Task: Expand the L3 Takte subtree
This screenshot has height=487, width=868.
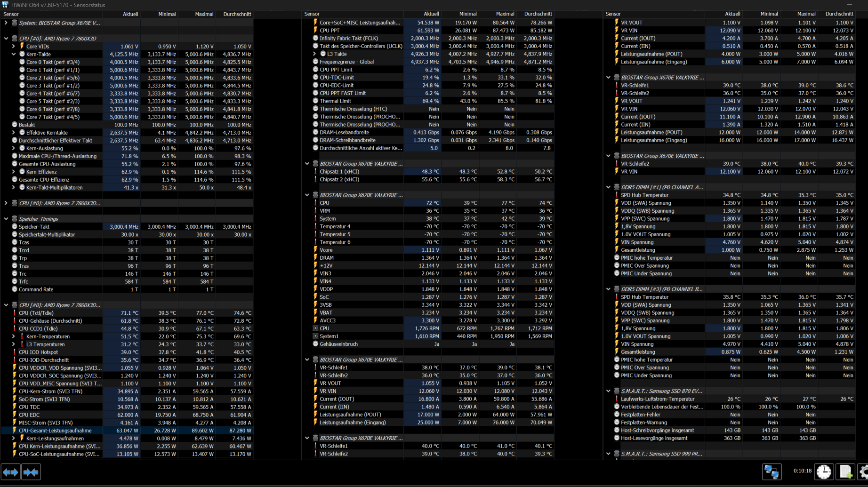Action: (x=314, y=54)
